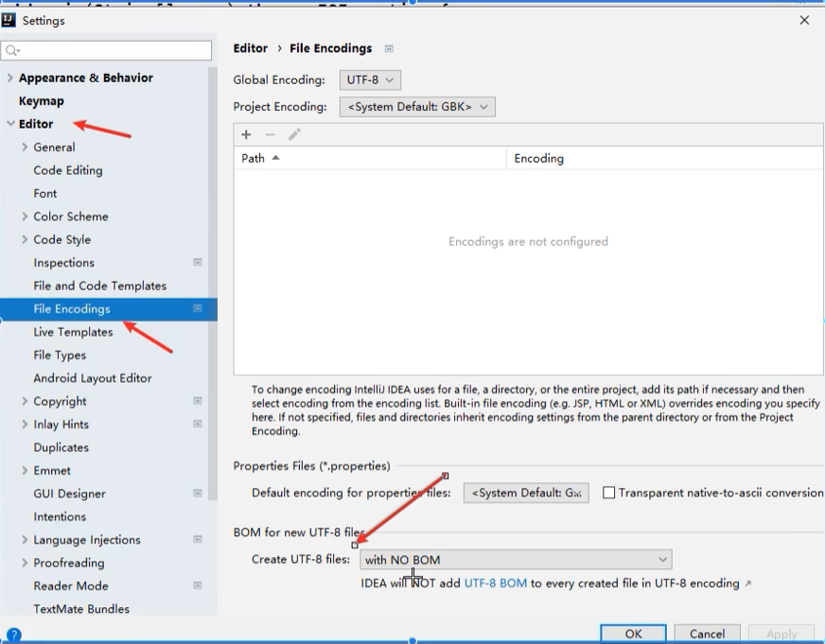
Task: Toggle Transparent native-to-ascii conversion checkbox
Action: (x=608, y=493)
